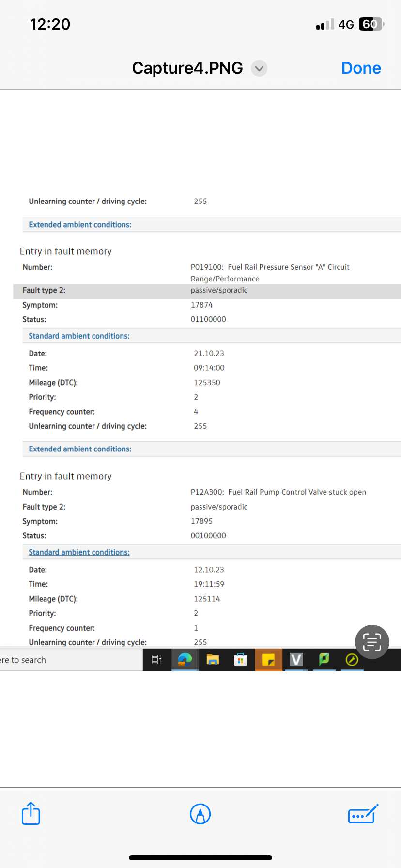Image resolution: width=401 pixels, height=868 pixels.
Task: Open the form fill keyboard icon
Action: pos(363,814)
